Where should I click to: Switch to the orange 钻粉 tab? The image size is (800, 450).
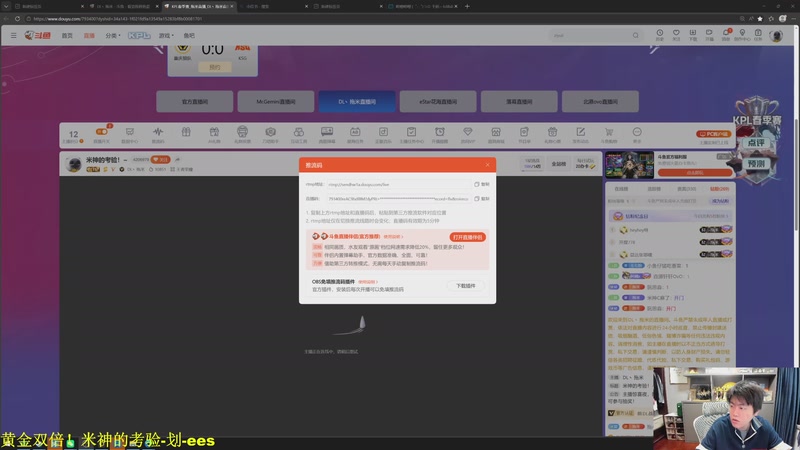719,189
